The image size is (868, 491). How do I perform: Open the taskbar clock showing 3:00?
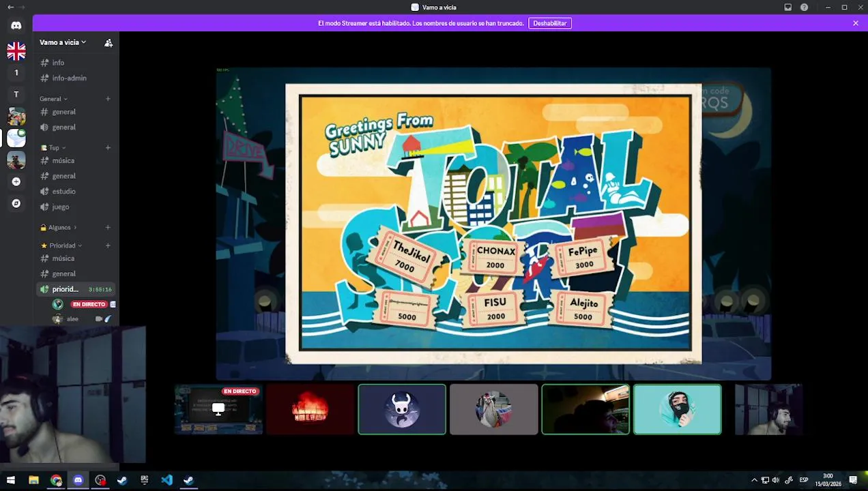[x=828, y=480]
